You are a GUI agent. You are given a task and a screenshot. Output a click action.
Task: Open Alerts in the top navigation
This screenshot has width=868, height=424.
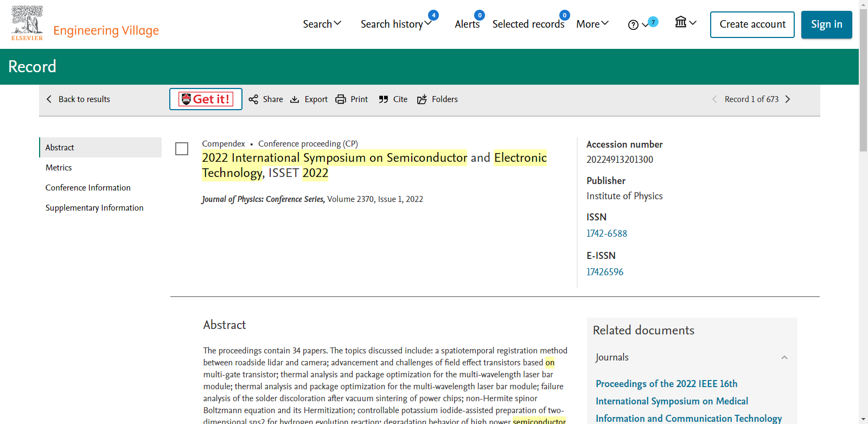[x=467, y=24]
